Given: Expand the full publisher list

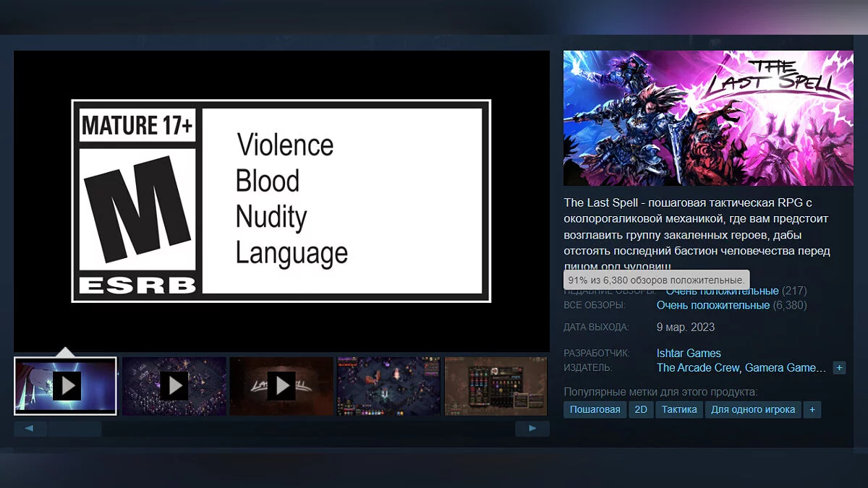Looking at the screenshot, I should [x=839, y=368].
